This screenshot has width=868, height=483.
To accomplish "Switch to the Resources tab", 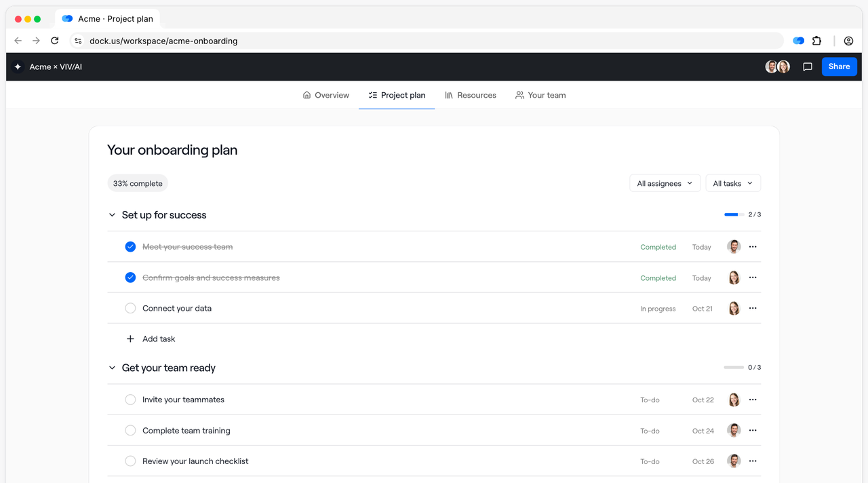I will pos(471,95).
